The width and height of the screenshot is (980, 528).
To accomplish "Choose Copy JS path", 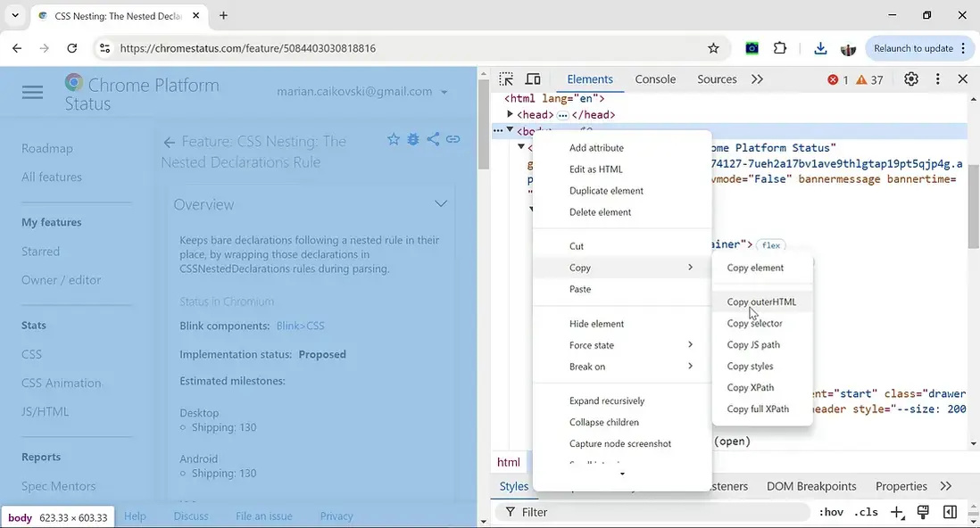I will (x=762, y=345).
